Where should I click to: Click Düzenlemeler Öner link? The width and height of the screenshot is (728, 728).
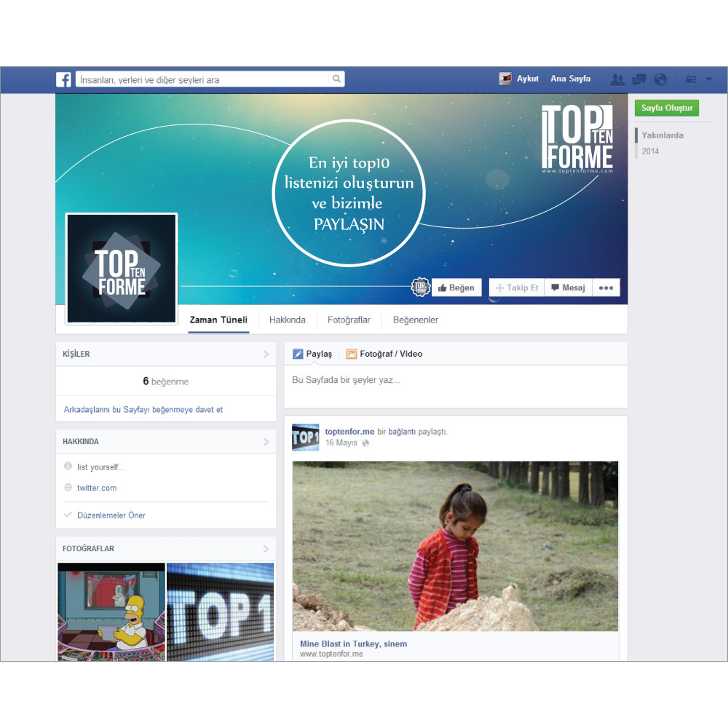pos(111,515)
